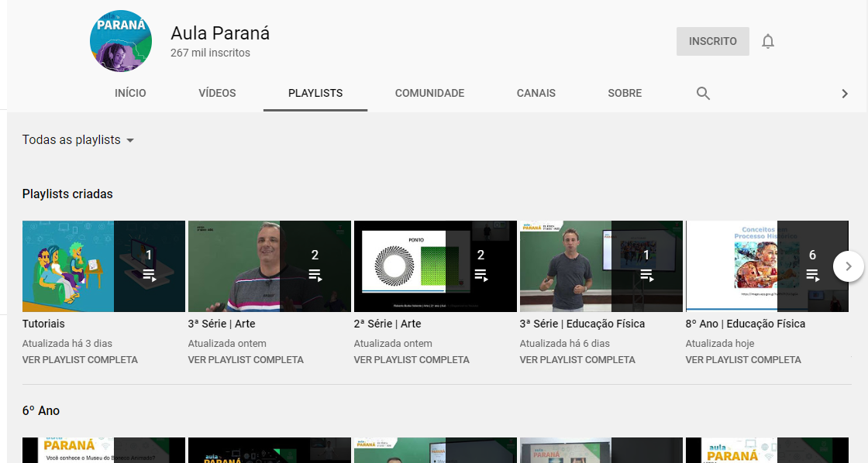Open the channel search magnifier icon

click(703, 94)
